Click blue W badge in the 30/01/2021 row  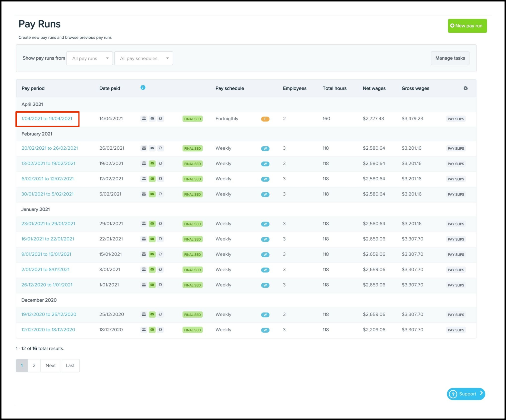(265, 195)
